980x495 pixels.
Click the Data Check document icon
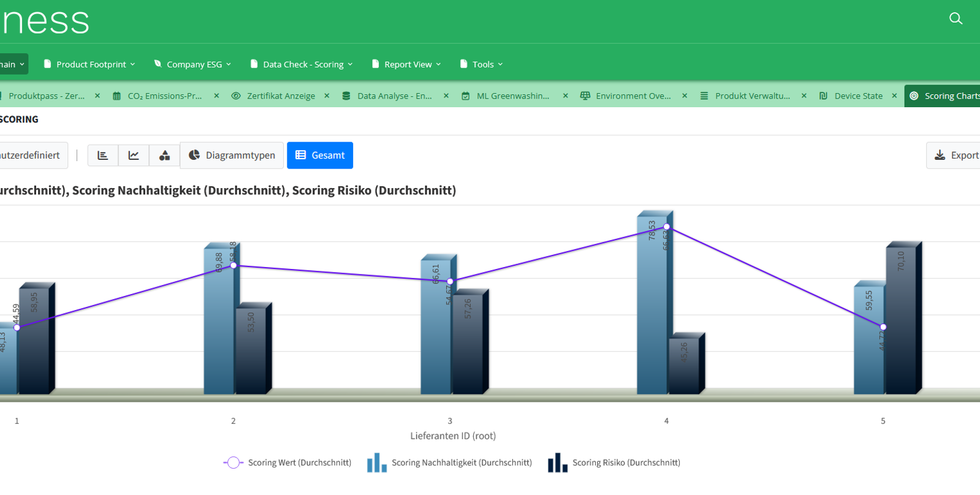[254, 64]
